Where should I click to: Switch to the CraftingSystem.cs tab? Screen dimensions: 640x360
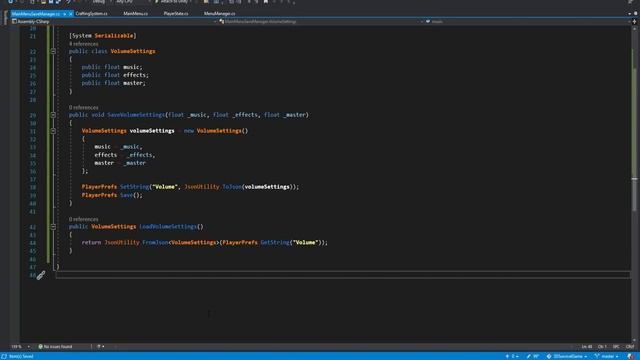(91, 13)
